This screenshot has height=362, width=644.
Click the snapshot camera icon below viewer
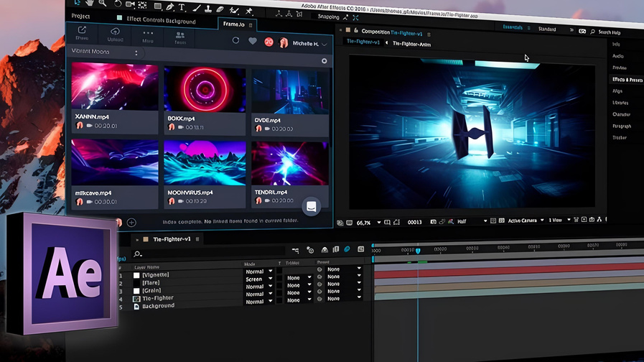tap(434, 221)
